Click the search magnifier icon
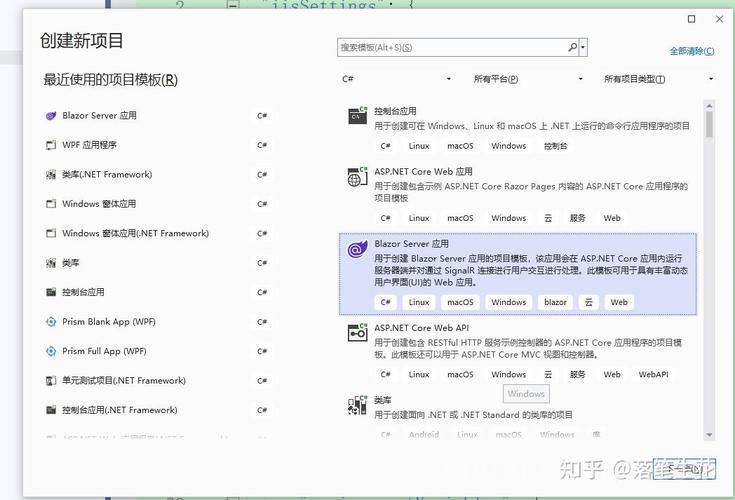Viewport: 735px width, 500px height. point(572,47)
